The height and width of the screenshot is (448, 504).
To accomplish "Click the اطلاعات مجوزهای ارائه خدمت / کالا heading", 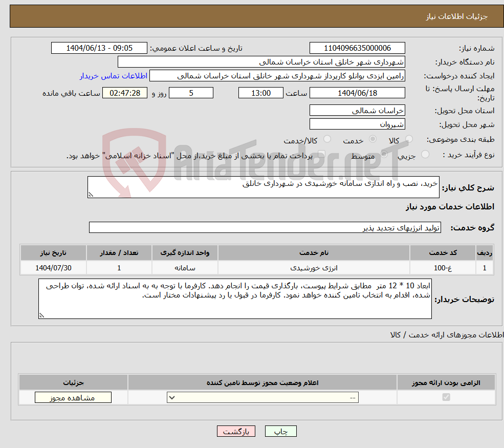I will [x=447, y=335].
